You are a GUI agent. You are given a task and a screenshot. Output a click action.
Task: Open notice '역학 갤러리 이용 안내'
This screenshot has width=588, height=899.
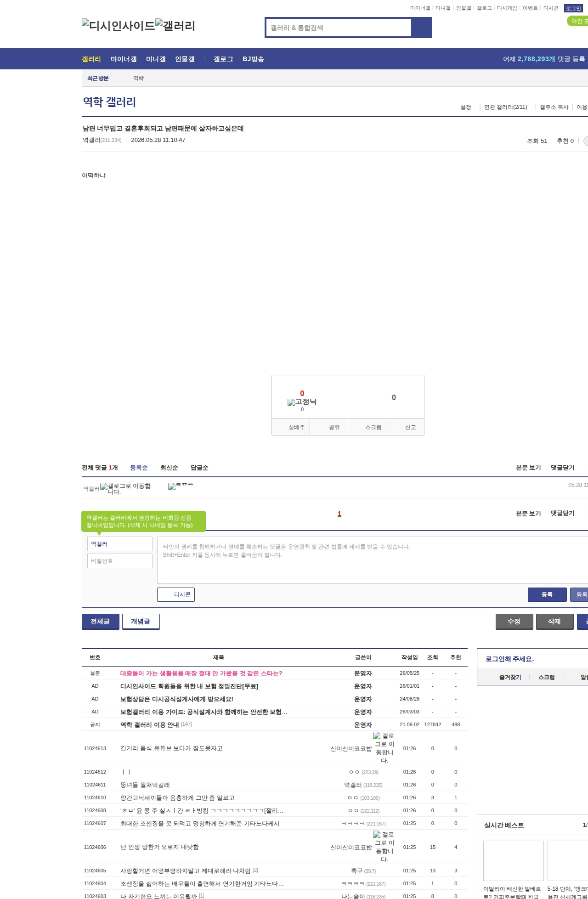[150, 724]
